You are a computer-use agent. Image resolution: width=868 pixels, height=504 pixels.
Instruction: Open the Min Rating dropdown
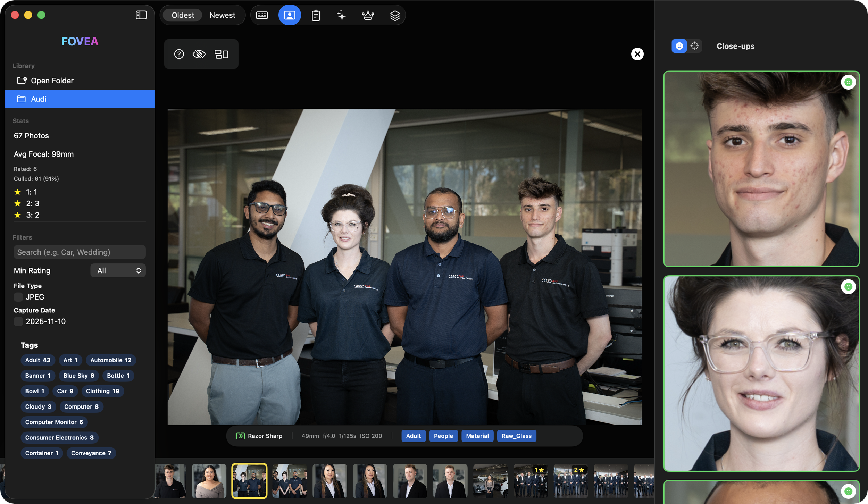click(118, 270)
